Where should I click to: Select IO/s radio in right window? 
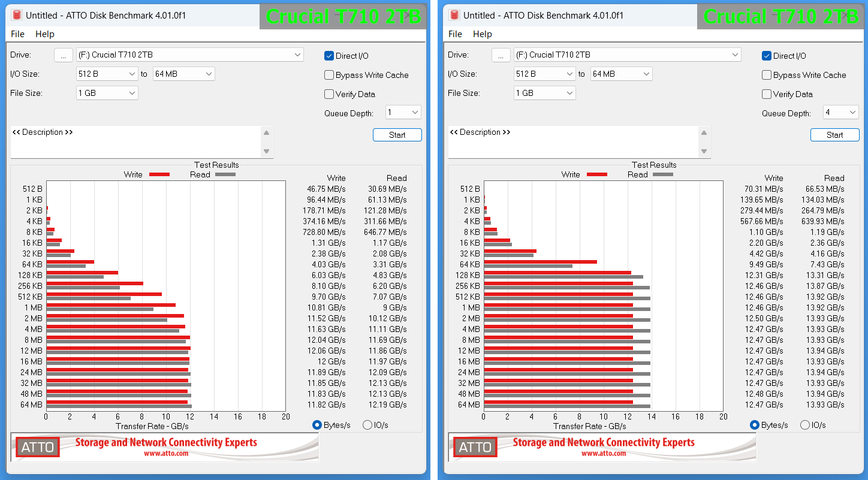tap(805, 425)
